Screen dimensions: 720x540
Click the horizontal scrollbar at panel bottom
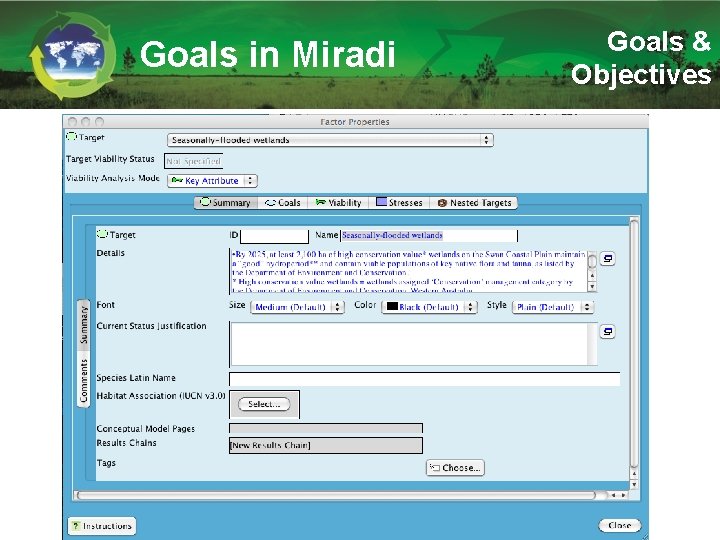click(338, 495)
